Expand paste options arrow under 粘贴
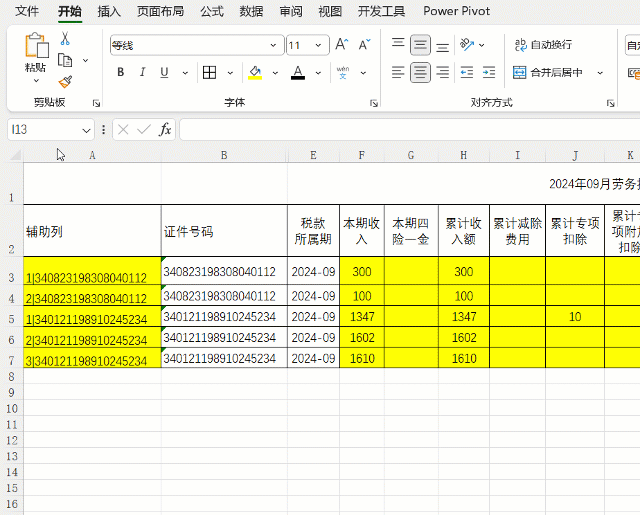This screenshot has height=515, width=640. (x=36, y=81)
